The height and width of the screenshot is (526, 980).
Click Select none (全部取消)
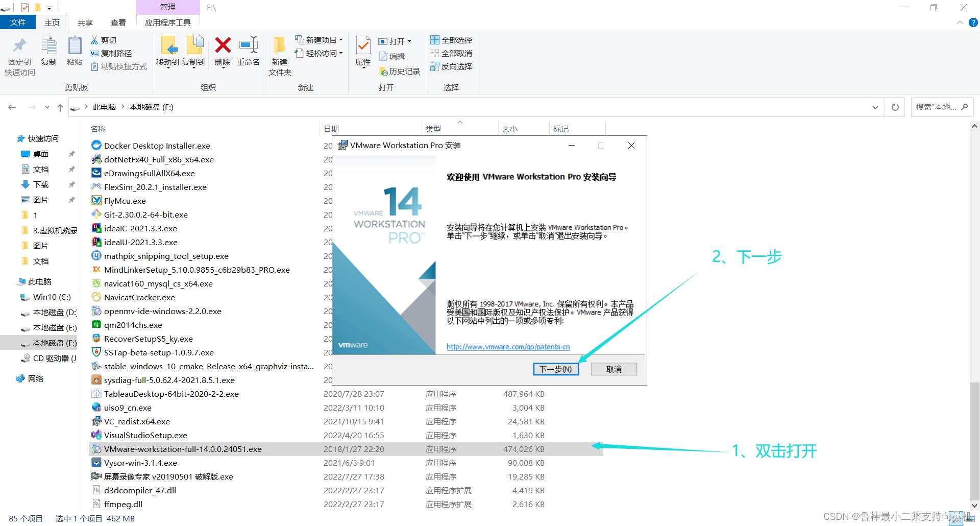coord(451,53)
